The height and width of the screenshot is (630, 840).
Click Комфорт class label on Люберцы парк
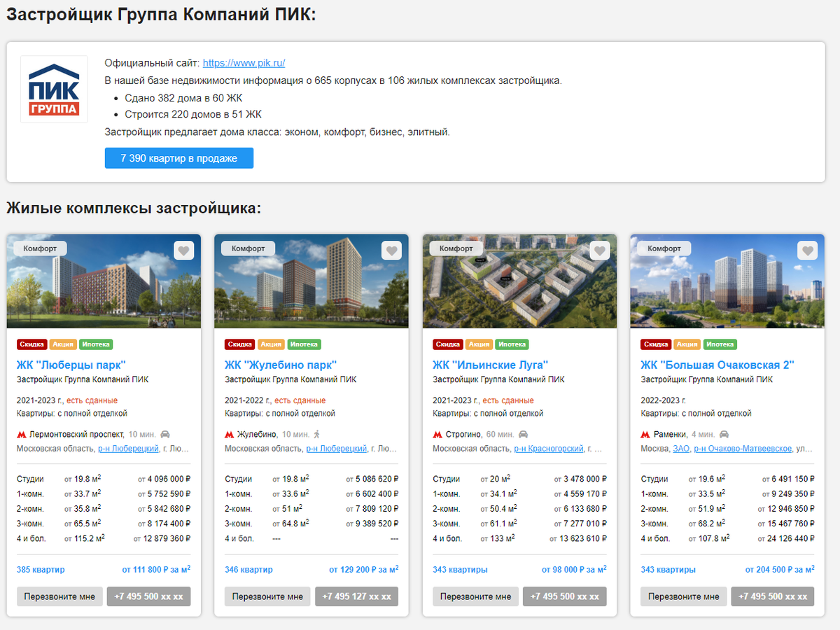pos(40,248)
